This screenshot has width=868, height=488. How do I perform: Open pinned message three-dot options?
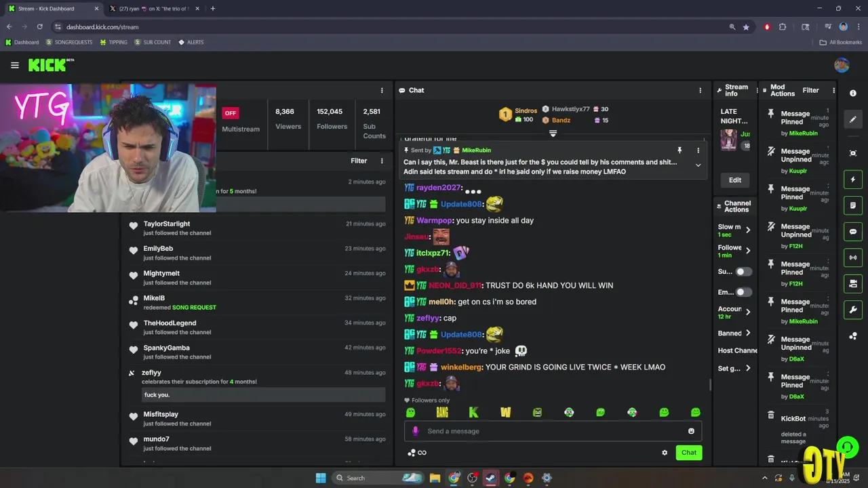pyautogui.click(x=698, y=150)
